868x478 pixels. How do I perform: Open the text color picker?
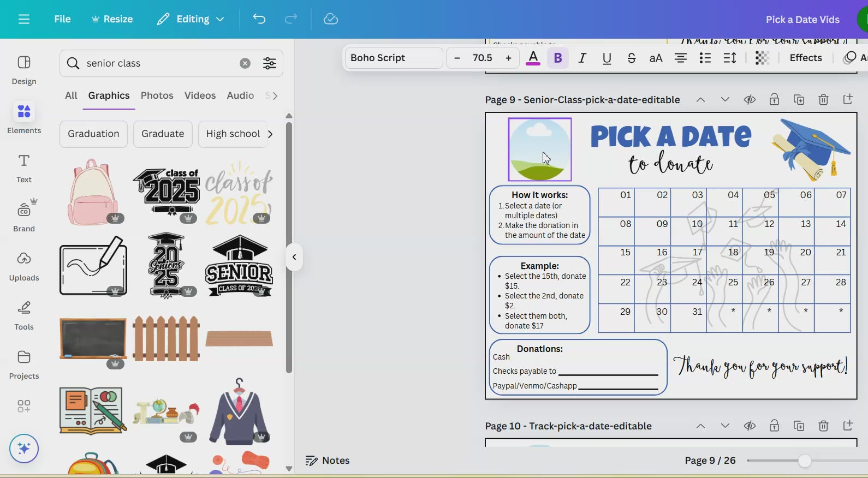(x=533, y=58)
